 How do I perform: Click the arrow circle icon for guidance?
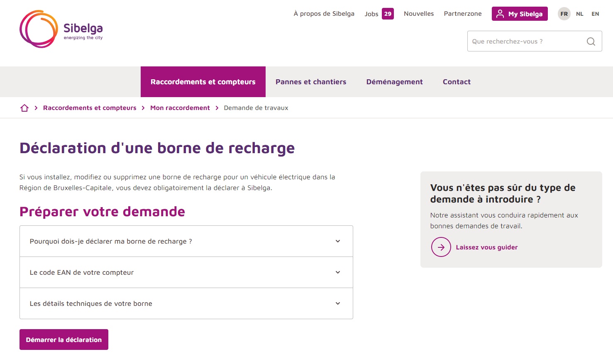click(441, 247)
